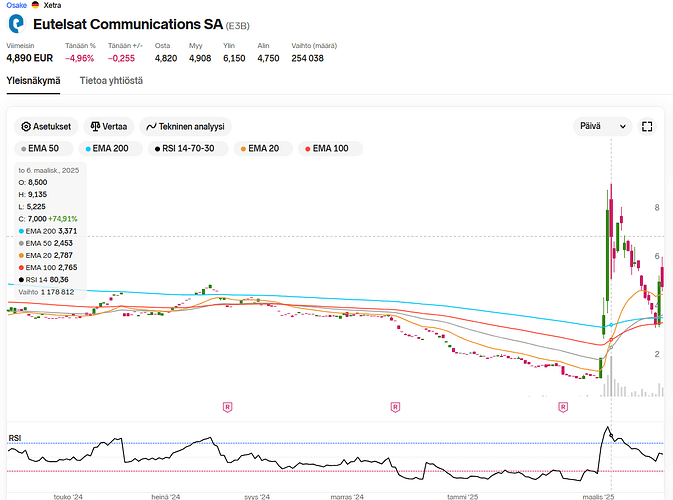The image size is (673, 500).
Task: Open Asetukset chart settings
Action: pos(46,127)
